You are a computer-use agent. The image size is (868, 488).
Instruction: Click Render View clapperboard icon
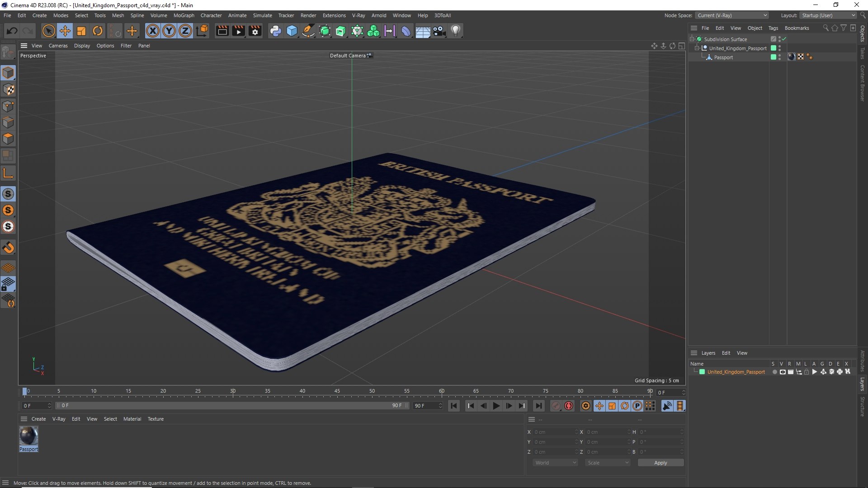(x=222, y=31)
